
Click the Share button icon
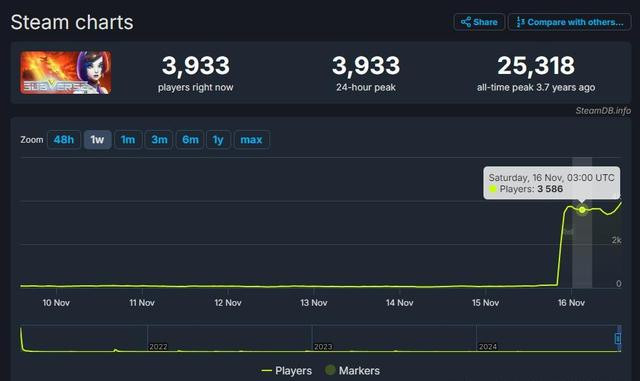point(466,22)
